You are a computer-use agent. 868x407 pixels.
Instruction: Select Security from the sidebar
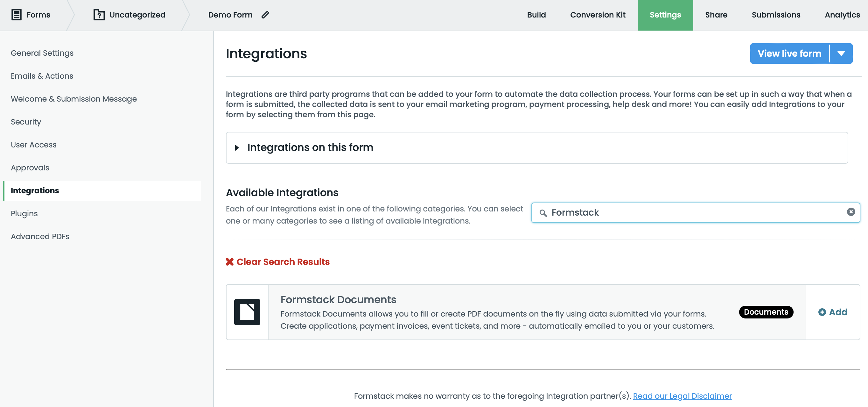25,122
